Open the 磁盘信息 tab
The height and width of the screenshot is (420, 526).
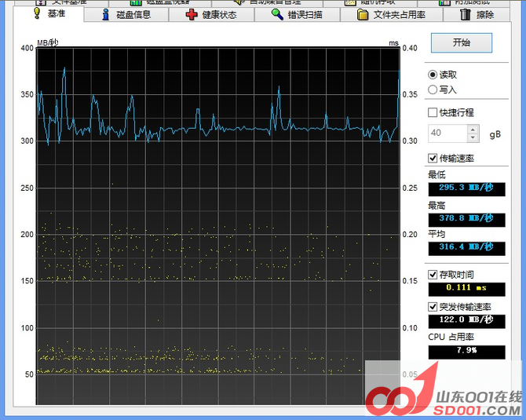(126, 15)
